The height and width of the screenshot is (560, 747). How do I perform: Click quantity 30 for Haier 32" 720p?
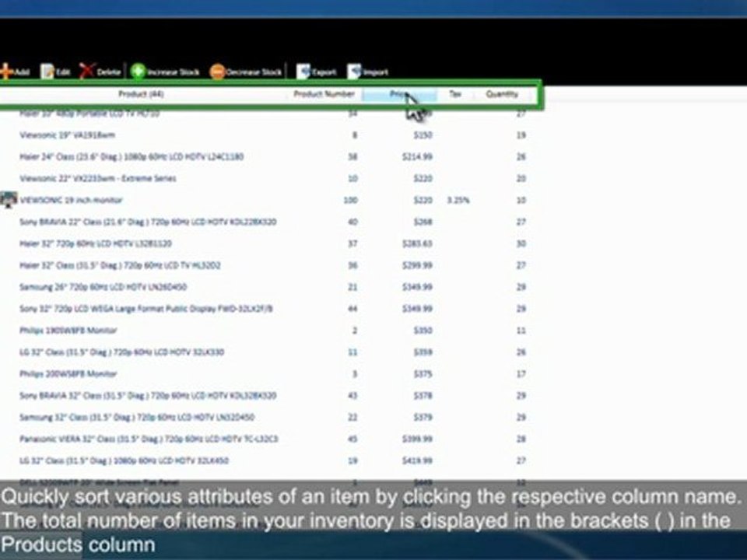point(521,243)
